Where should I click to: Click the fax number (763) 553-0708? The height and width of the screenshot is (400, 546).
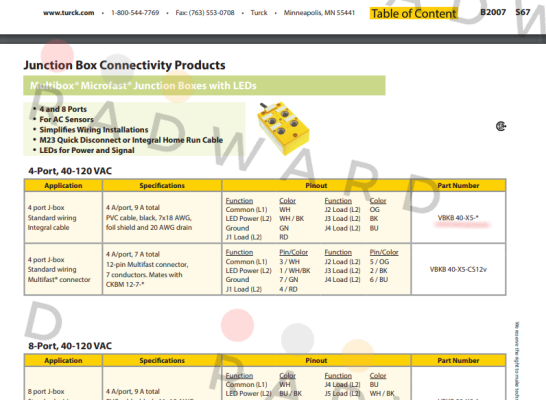(205, 13)
